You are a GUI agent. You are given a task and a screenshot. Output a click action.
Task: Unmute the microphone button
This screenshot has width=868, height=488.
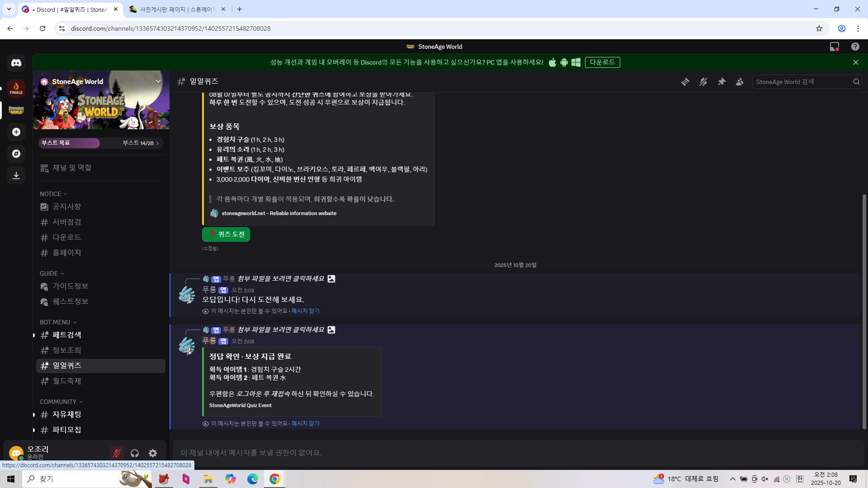tap(117, 453)
